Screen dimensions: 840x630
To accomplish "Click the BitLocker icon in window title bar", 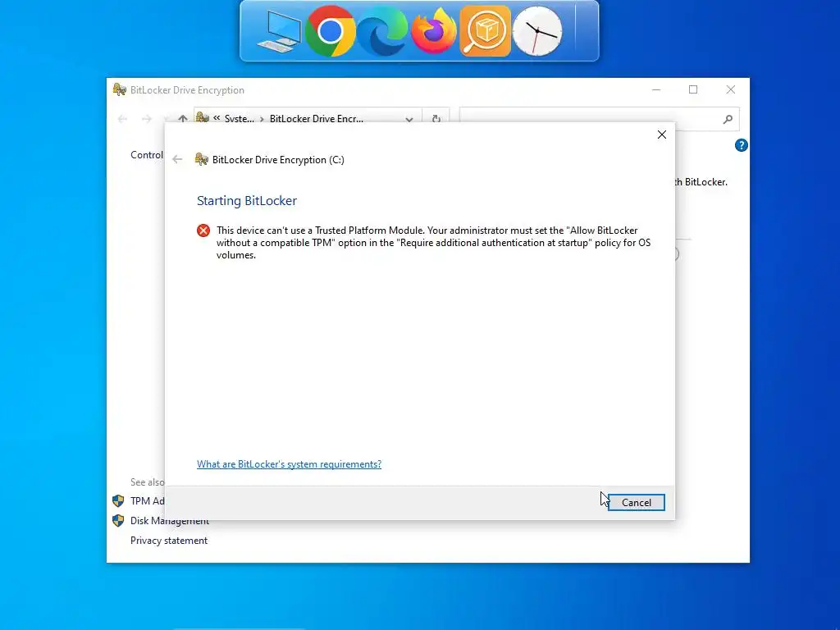I will 120,89.
